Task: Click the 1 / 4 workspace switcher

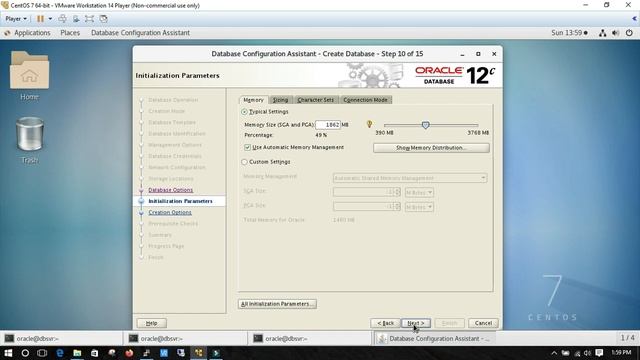Action: coord(627,338)
